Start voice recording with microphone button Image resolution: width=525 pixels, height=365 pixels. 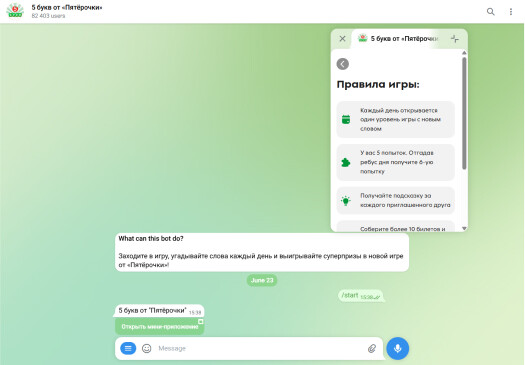(397, 348)
